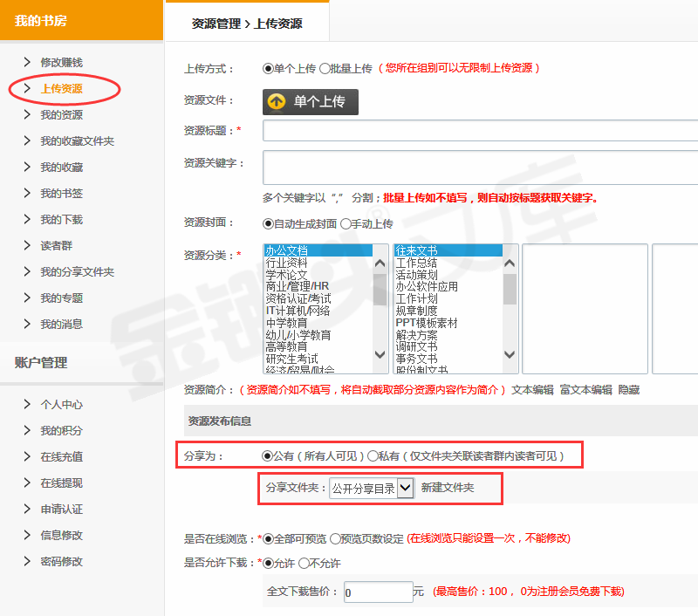Image resolution: width=698 pixels, height=616 pixels.
Task: Click the chevron icon beside 密码修改
Action: point(27,561)
